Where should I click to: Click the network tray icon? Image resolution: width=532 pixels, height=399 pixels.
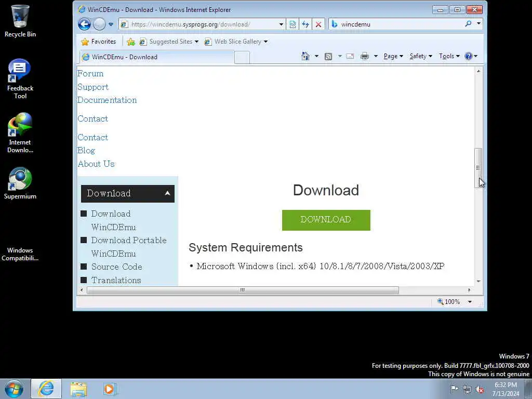point(467,389)
